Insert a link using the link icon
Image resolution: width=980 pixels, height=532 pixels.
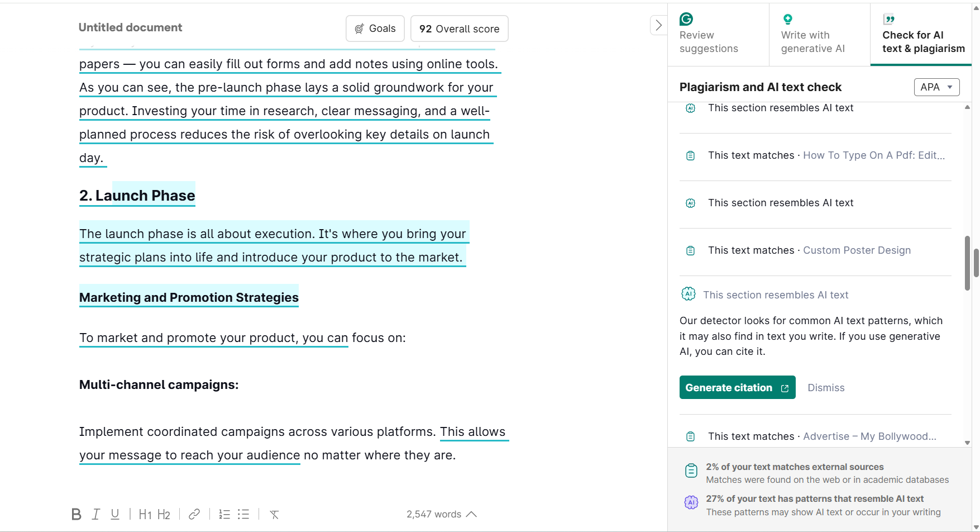[x=194, y=514]
